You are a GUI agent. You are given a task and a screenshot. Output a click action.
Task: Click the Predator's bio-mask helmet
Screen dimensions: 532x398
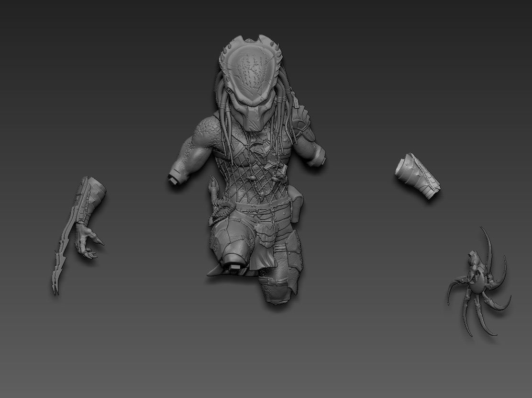pyautogui.click(x=251, y=83)
